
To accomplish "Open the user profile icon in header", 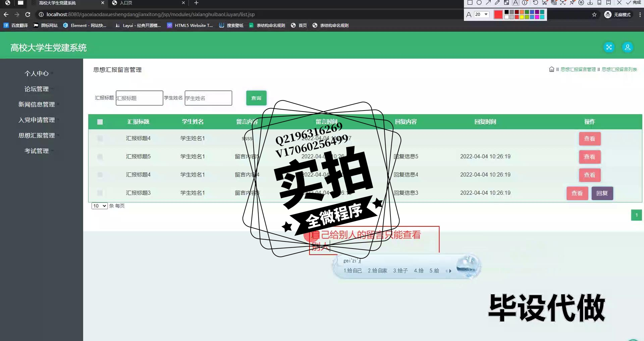I will point(627,47).
